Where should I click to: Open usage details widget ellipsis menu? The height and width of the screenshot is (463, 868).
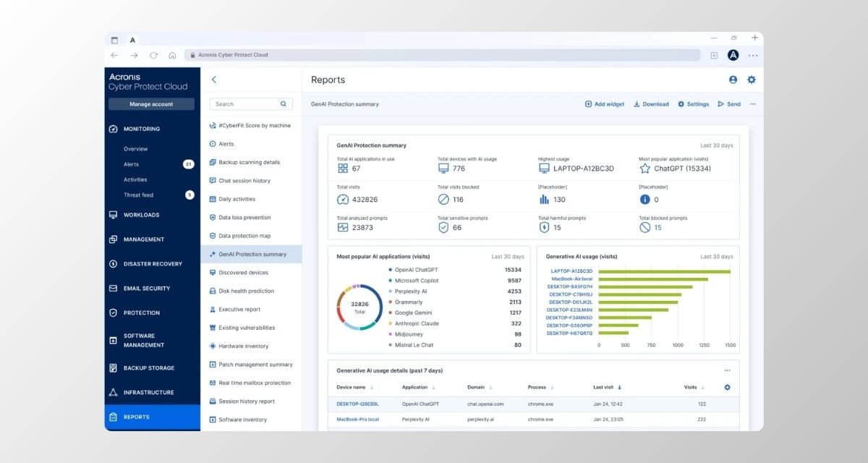[728, 370]
